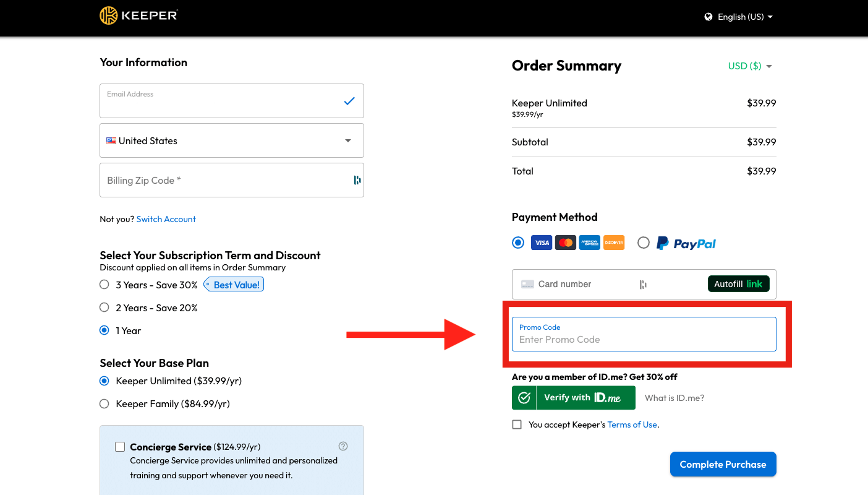Click the Verify with ID.me button
868x495 pixels.
pyautogui.click(x=573, y=397)
